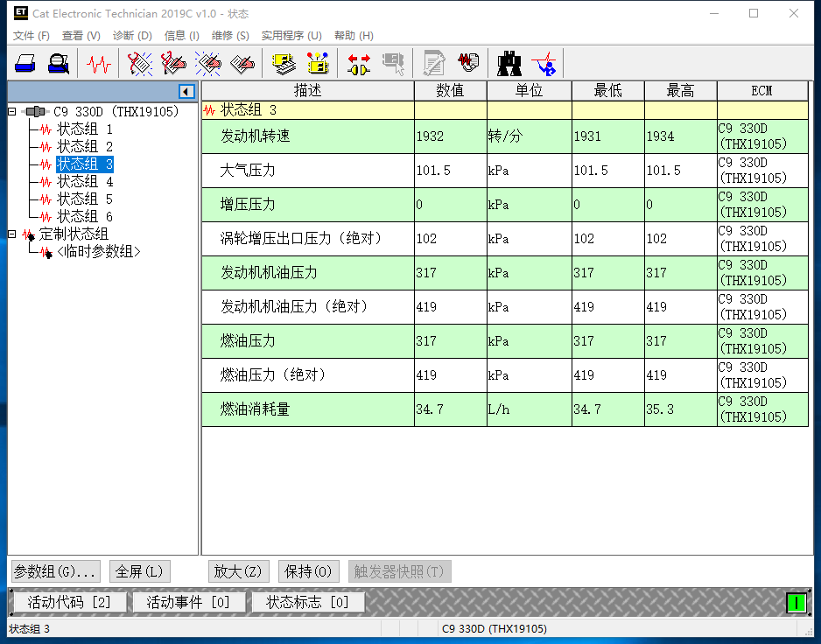The height and width of the screenshot is (644, 821).
Task: Open data log waveform-documents icon
Action: tap(468, 62)
